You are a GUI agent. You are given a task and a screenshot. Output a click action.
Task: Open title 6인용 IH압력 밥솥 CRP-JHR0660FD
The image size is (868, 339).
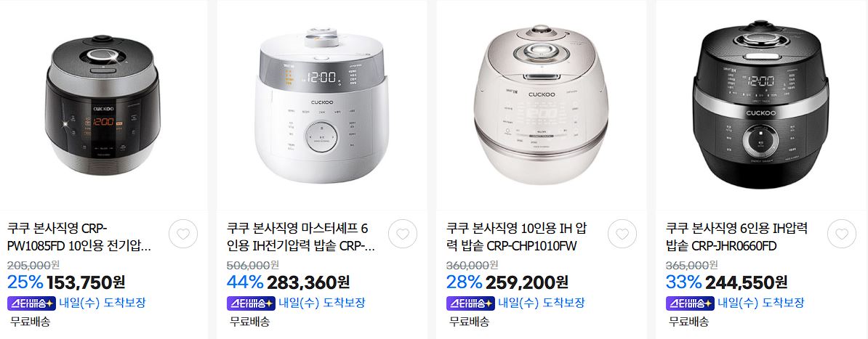coord(737,237)
